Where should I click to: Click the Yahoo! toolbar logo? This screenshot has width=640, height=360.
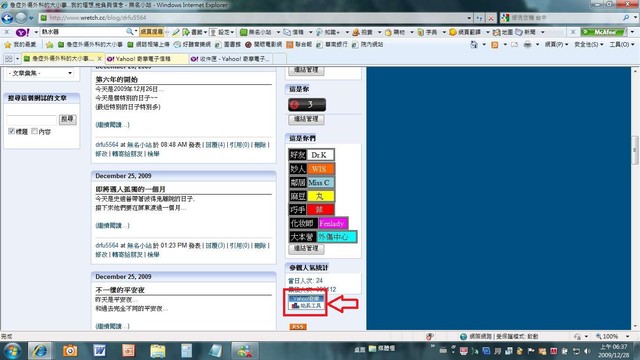22,32
